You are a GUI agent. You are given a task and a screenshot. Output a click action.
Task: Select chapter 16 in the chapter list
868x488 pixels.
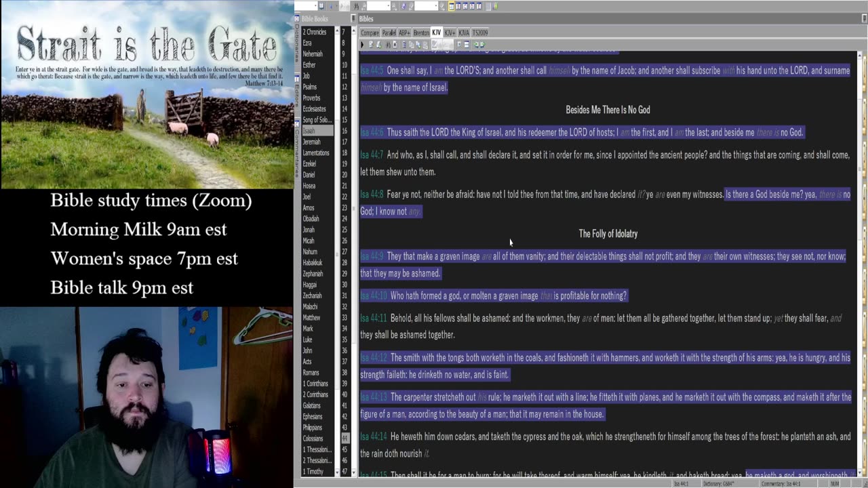(344, 131)
